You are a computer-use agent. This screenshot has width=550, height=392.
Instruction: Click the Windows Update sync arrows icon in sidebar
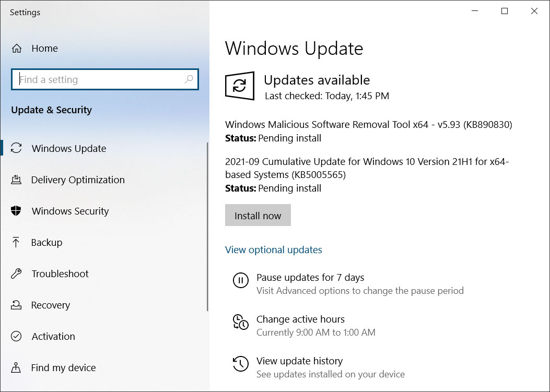tap(16, 148)
